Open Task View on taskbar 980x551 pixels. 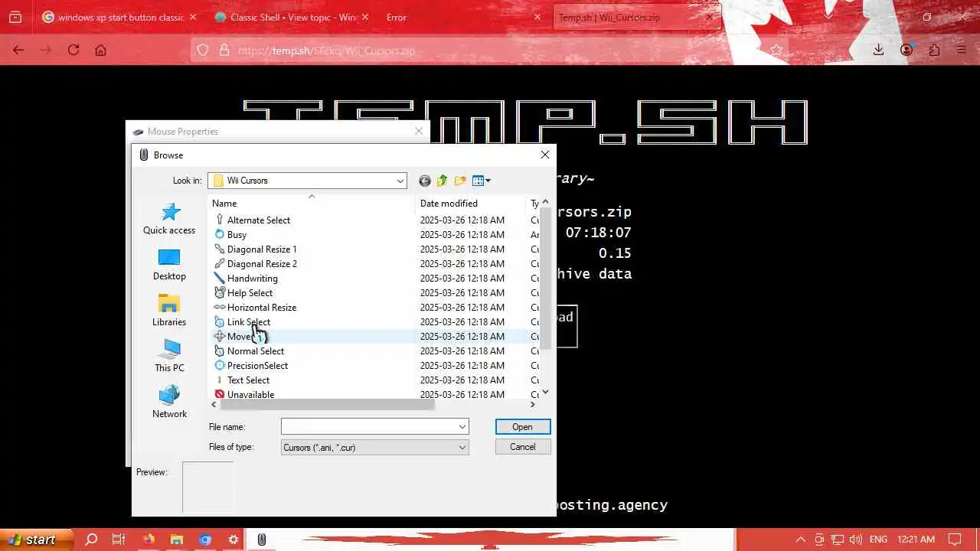[118, 540]
